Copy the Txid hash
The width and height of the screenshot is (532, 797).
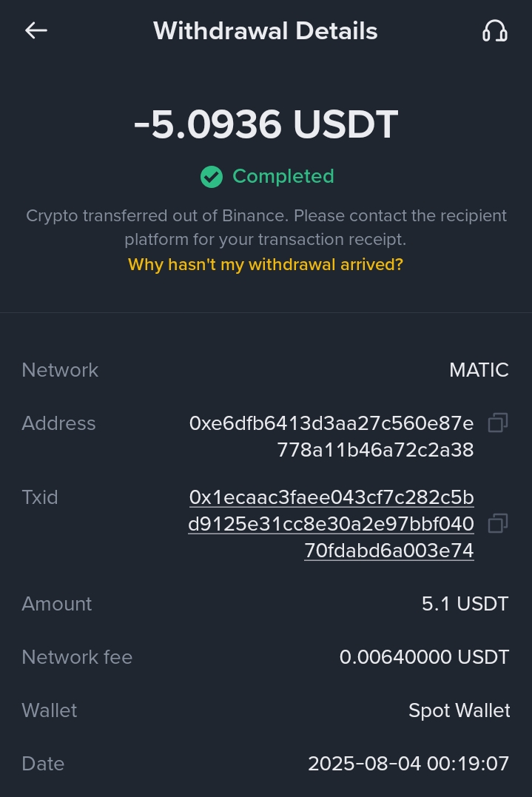tap(498, 524)
